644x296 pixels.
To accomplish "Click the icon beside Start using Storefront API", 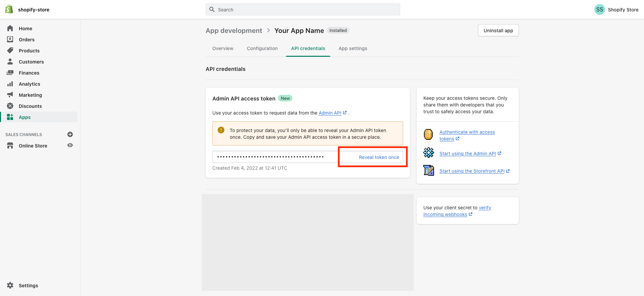I will (428, 170).
